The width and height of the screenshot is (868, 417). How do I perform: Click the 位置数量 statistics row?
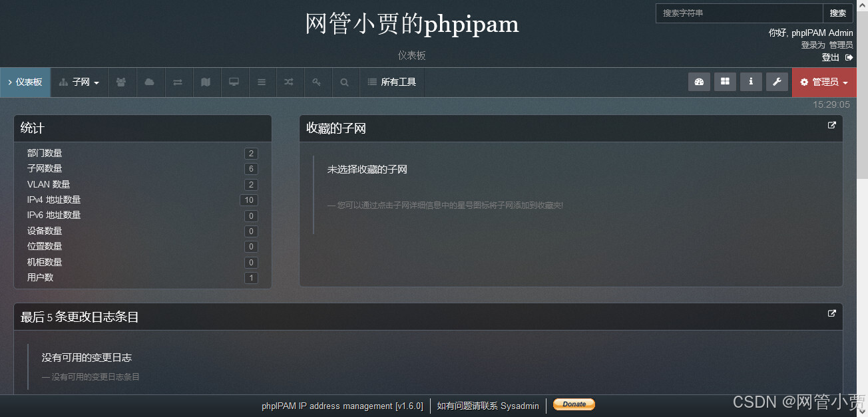142,246
